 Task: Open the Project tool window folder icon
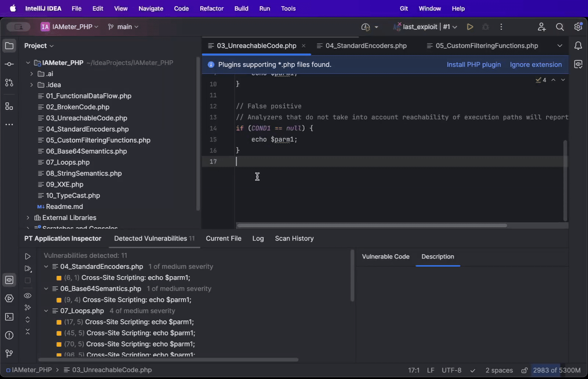[9, 46]
